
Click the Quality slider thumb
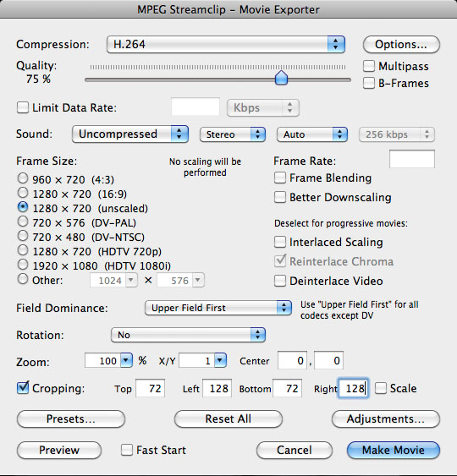coord(281,78)
